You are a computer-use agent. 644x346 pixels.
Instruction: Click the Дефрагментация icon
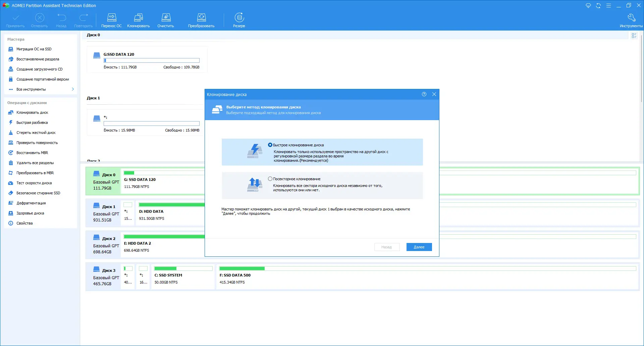(x=11, y=203)
